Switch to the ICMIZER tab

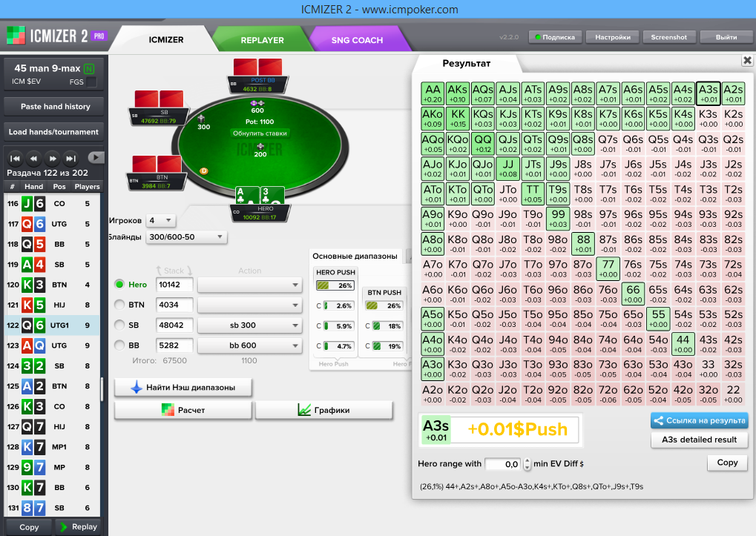166,39
